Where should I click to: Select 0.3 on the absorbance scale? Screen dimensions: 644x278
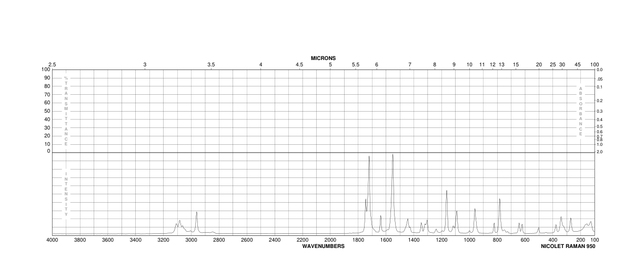(600, 112)
